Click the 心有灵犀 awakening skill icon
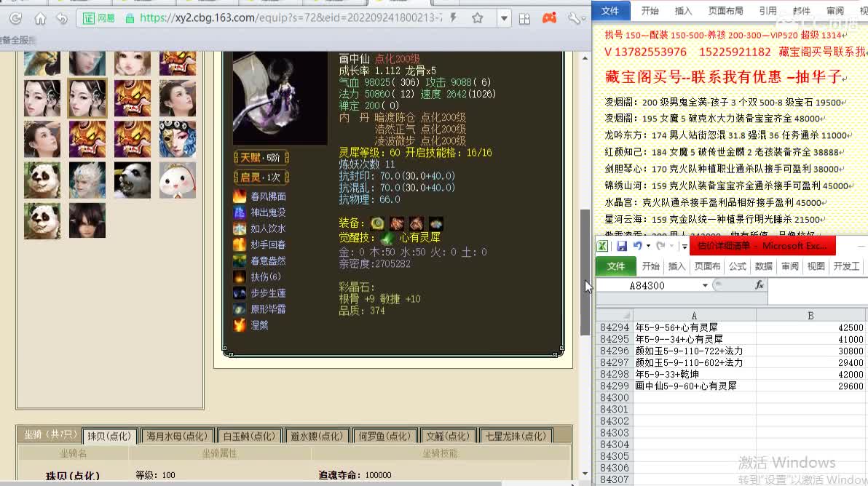868x486 pixels. (387, 239)
